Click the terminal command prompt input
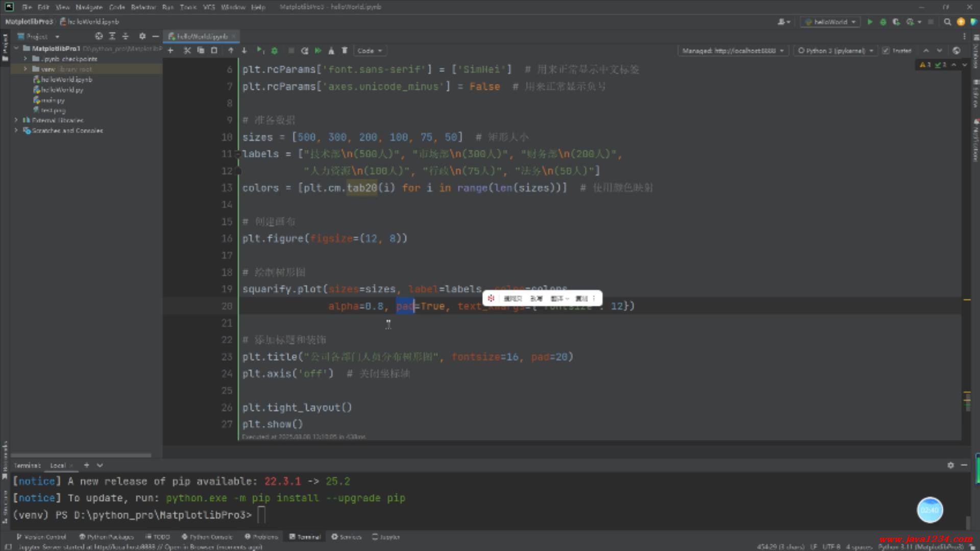 point(261,515)
